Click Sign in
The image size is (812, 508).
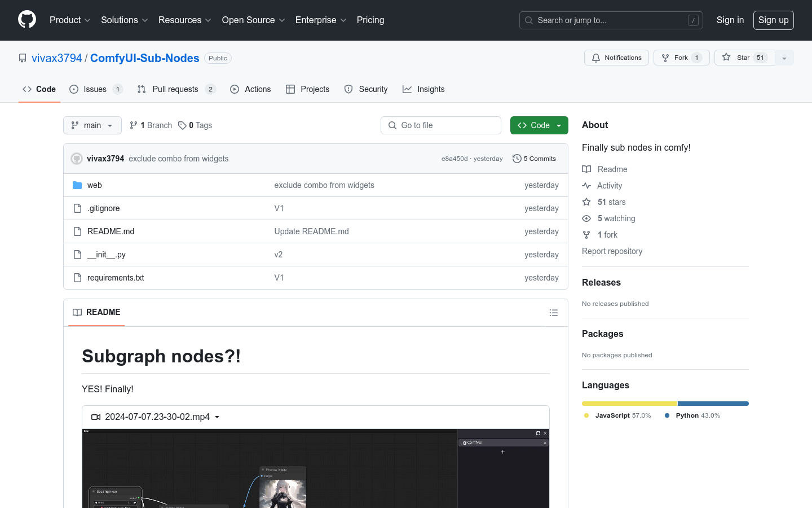730,20
